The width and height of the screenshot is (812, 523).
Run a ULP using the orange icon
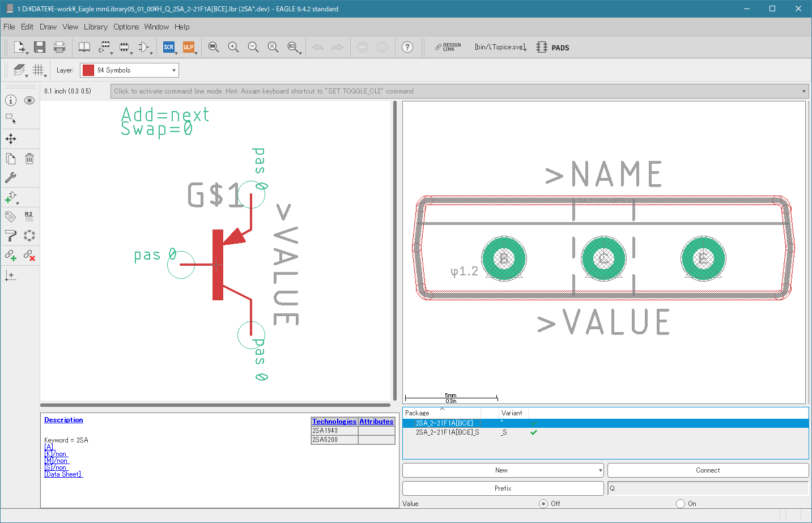coord(189,47)
